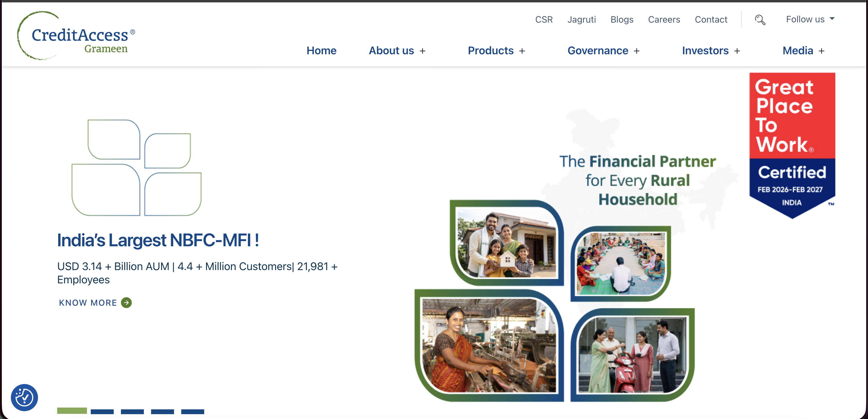Screen dimensions: 868x419
Task: Expand the Follow us dropdown
Action: pyautogui.click(x=810, y=19)
